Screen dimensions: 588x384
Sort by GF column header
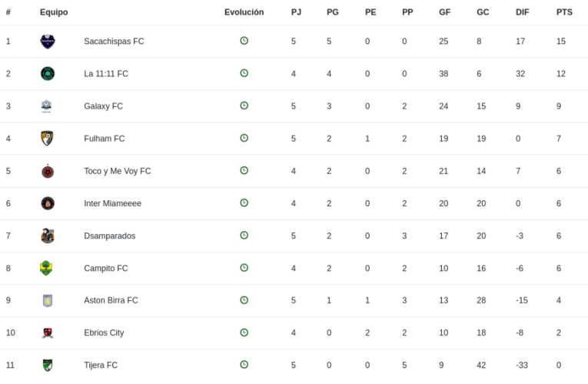coord(445,12)
